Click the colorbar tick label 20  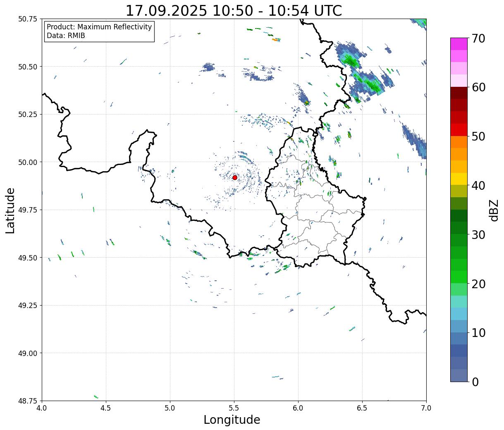point(478,284)
